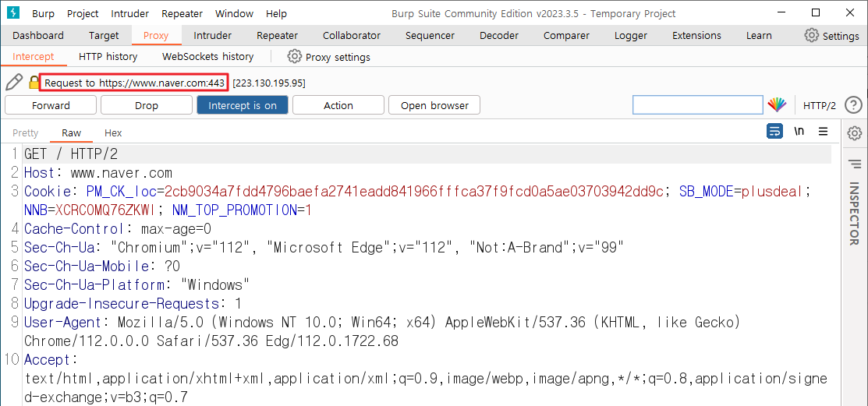Click the comment input field
The height and width of the screenshot is (406, 868).
[x=697, y=104]
